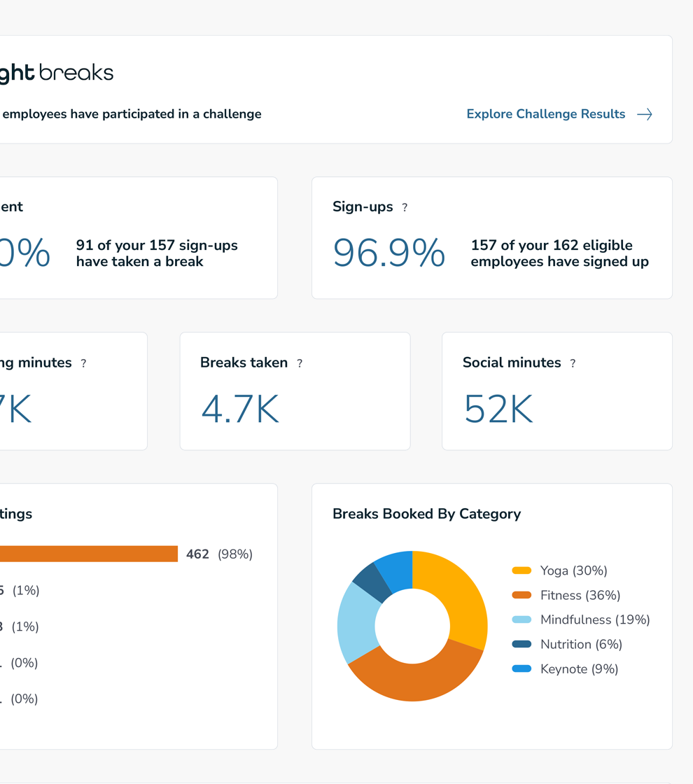The height and width of the screenshot is (784, 693).
Task: Open the Explore Challenge Results link
Action: [545, 114]
